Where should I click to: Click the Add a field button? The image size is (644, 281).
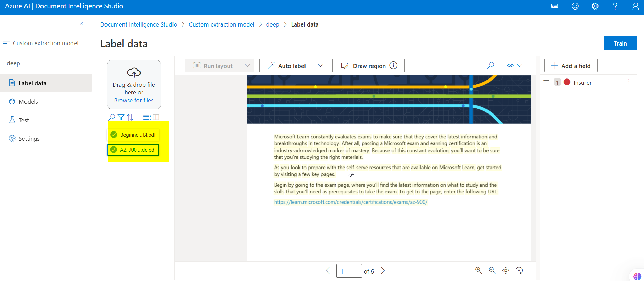[x=571, y=66]
